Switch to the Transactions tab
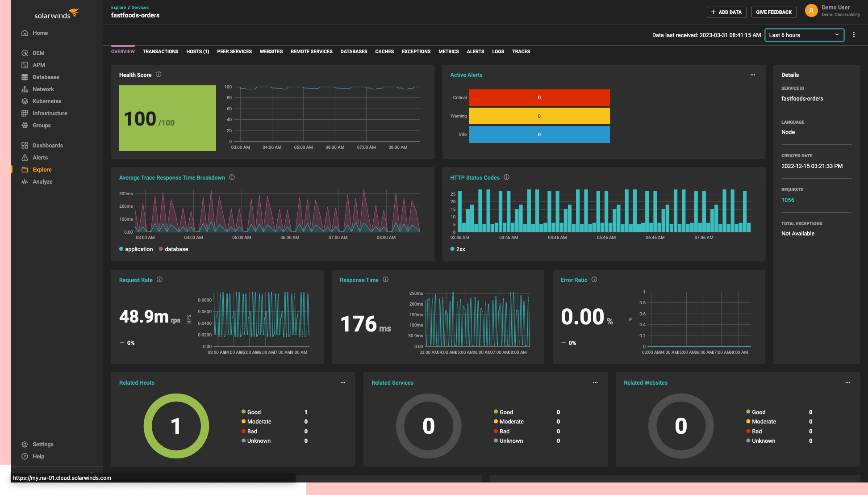The width and height of the screenshot is (868, 495). 160,52
